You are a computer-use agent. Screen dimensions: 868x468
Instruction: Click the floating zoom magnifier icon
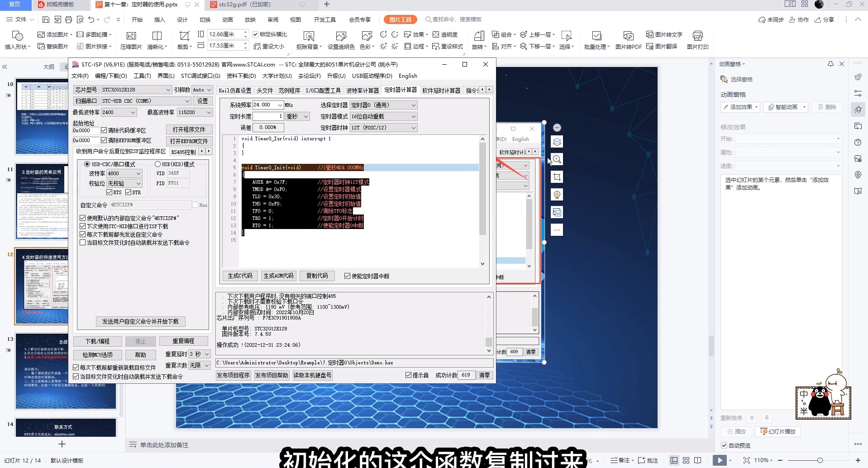557,159
